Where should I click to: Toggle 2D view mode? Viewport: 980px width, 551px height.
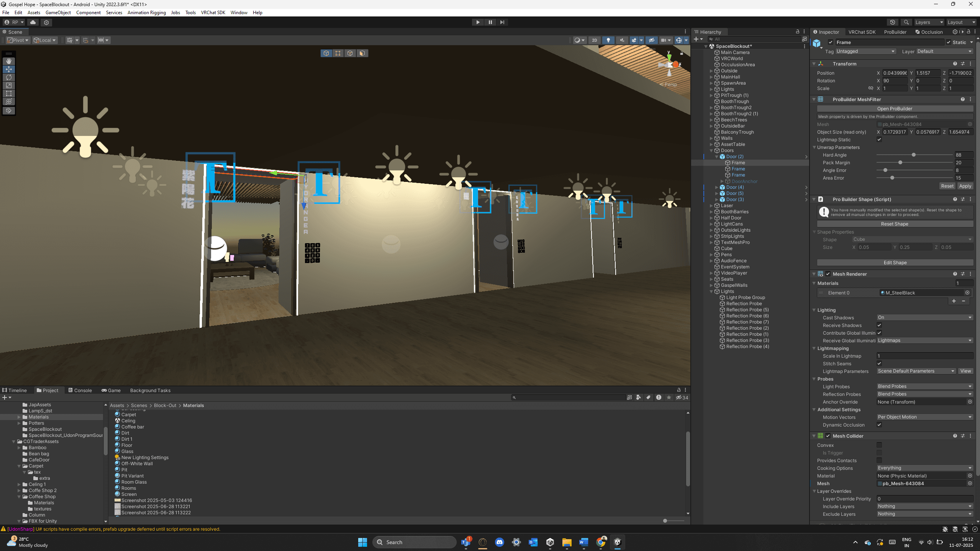click(594, 40)
